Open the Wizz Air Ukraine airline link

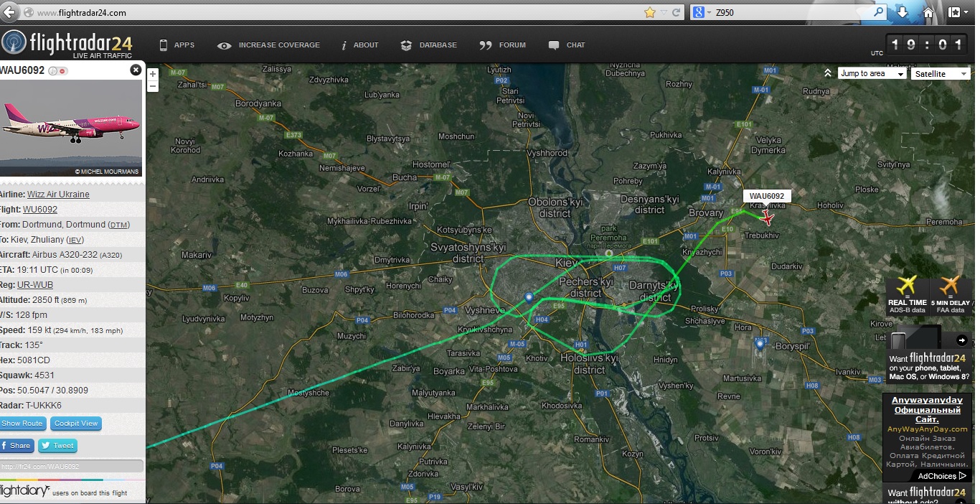click(x=58, y=195)
